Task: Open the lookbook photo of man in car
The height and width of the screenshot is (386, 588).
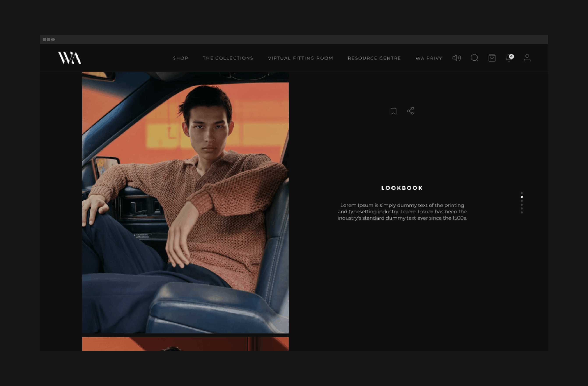Action: click(185, 202)
